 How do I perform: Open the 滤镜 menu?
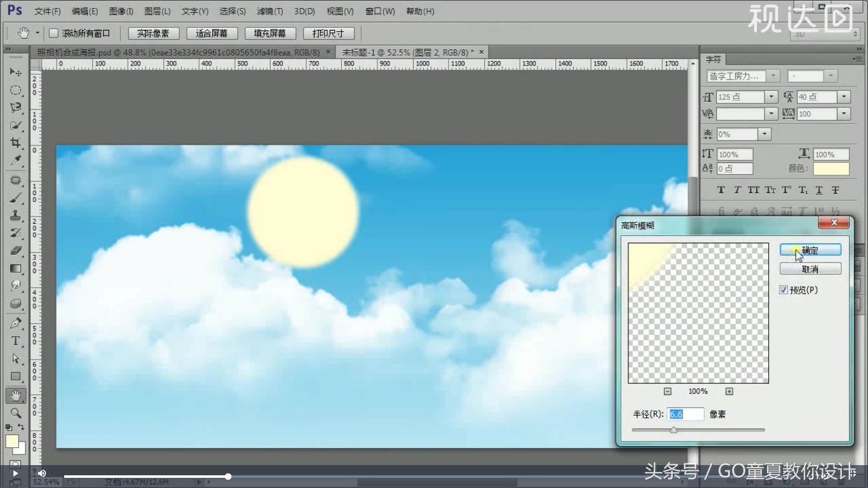pos(269,11)
